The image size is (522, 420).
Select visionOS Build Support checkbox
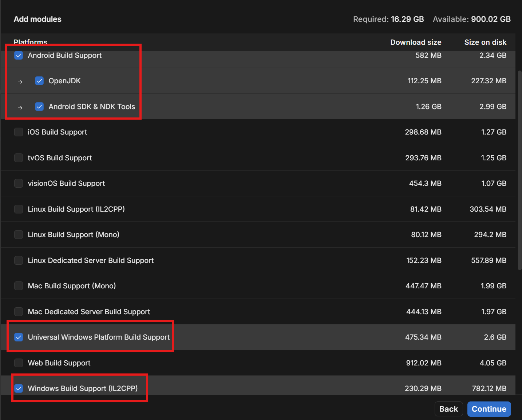point(19,183)
